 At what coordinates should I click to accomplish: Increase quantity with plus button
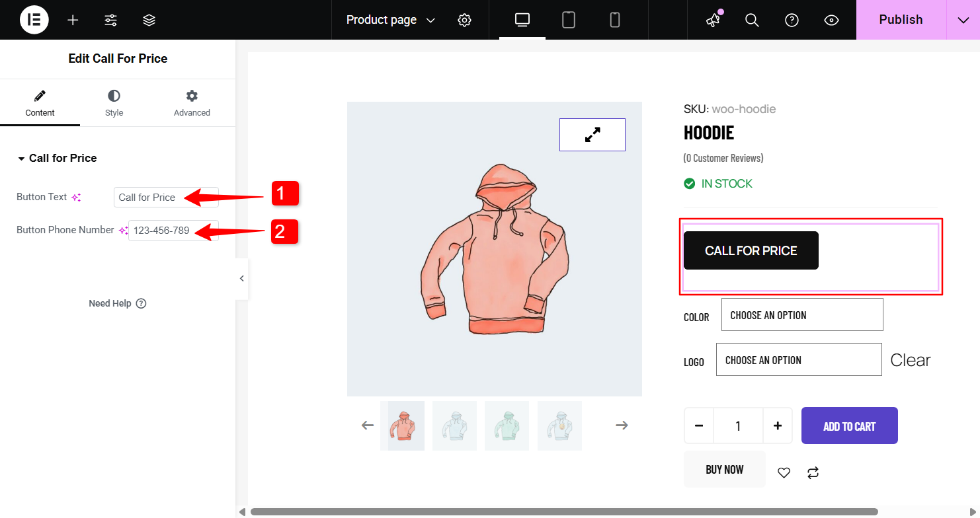point(778,425)
